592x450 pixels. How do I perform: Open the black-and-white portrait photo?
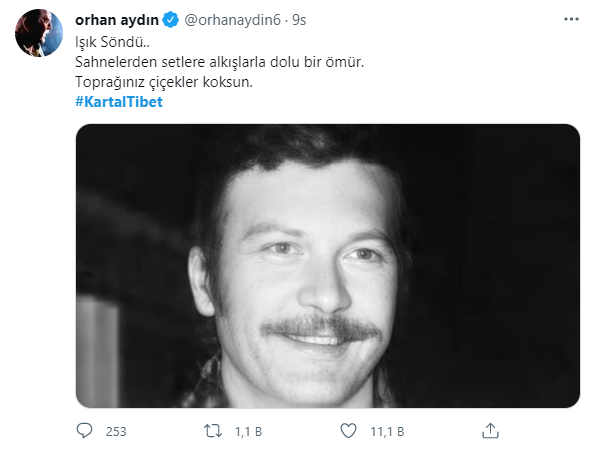click(x=328, y=266)
